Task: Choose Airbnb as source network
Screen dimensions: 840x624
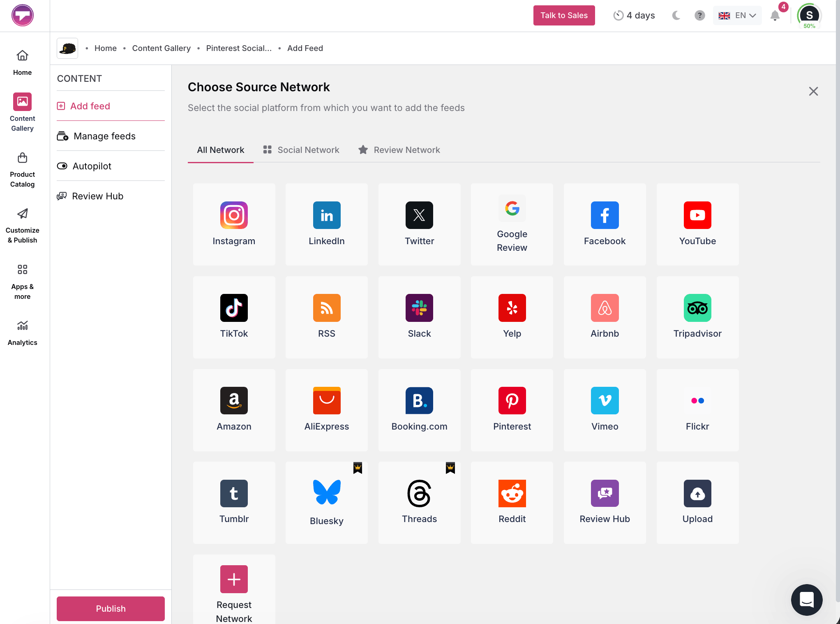Action: [x=605, y=317]
